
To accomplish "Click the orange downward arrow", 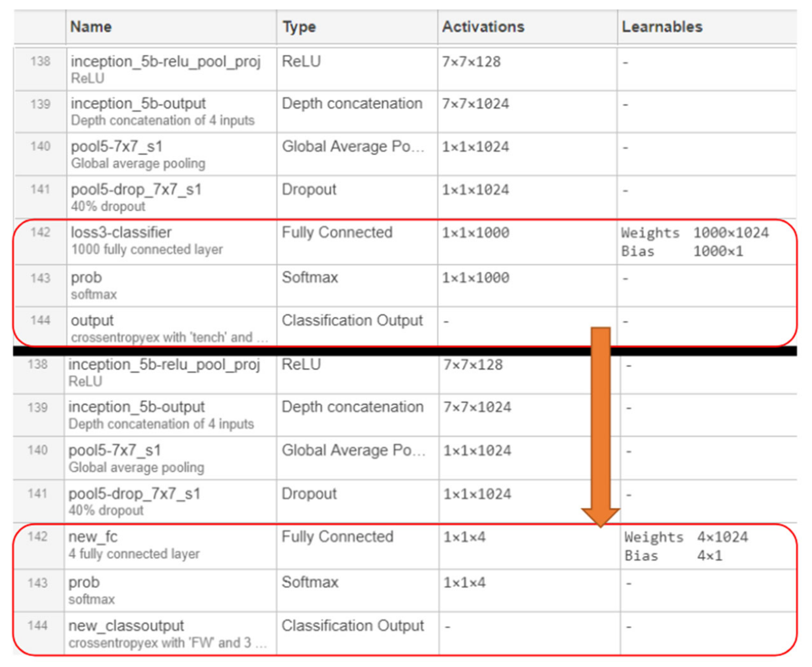I will point(601,423).
